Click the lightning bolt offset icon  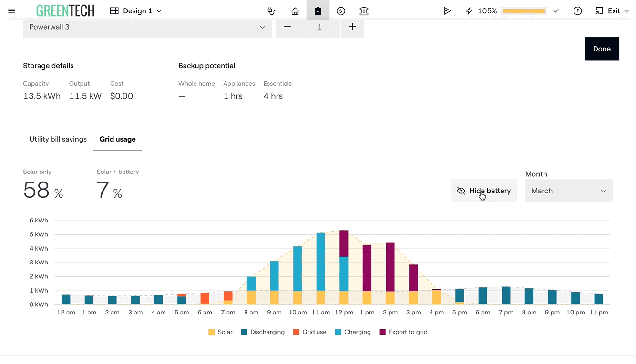[x=469, y=11]
